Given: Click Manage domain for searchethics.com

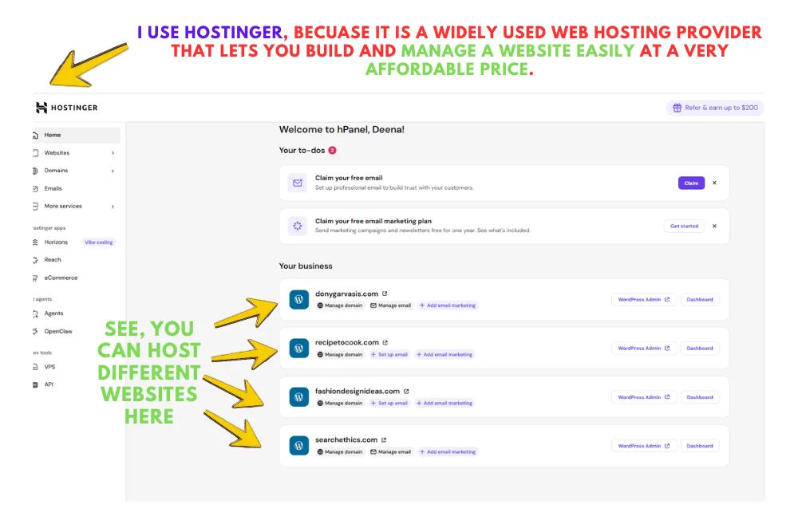Looking at the screenshot, I should (x=340, y=452).
